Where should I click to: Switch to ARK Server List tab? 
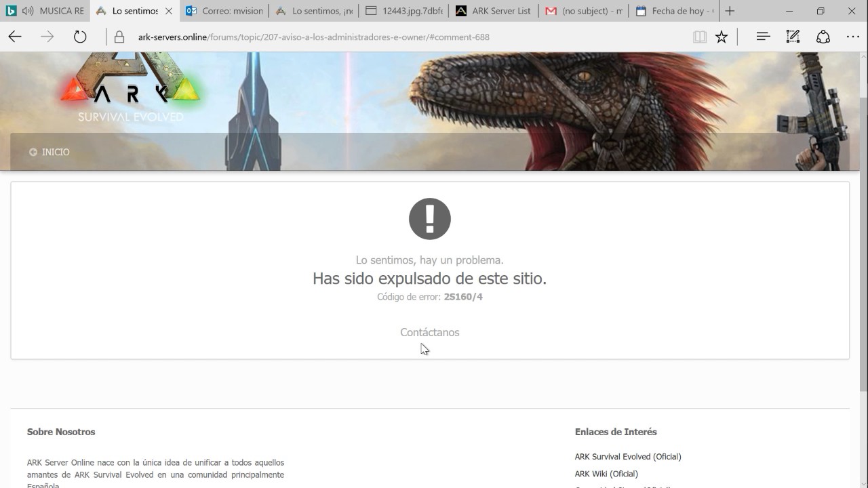pos(493,11)
